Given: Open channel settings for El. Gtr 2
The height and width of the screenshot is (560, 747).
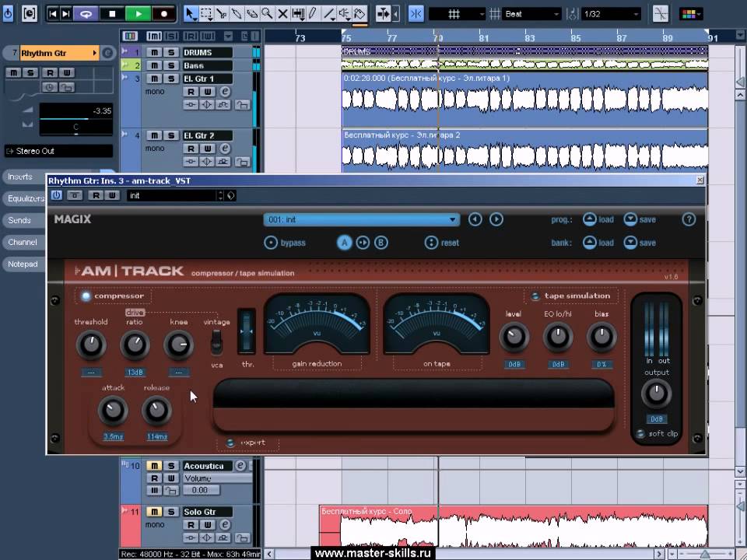Looking at the screenshot, I should [x=225, y=149].
